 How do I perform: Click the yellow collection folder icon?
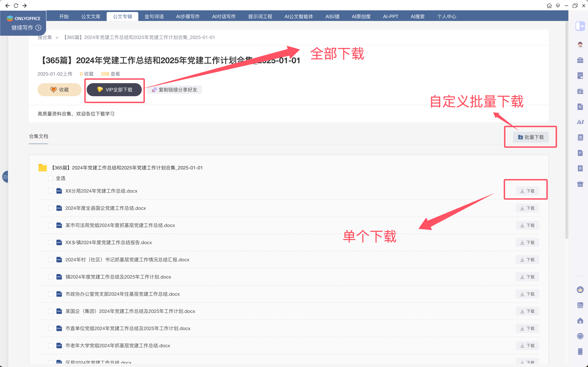click(42, 168)
